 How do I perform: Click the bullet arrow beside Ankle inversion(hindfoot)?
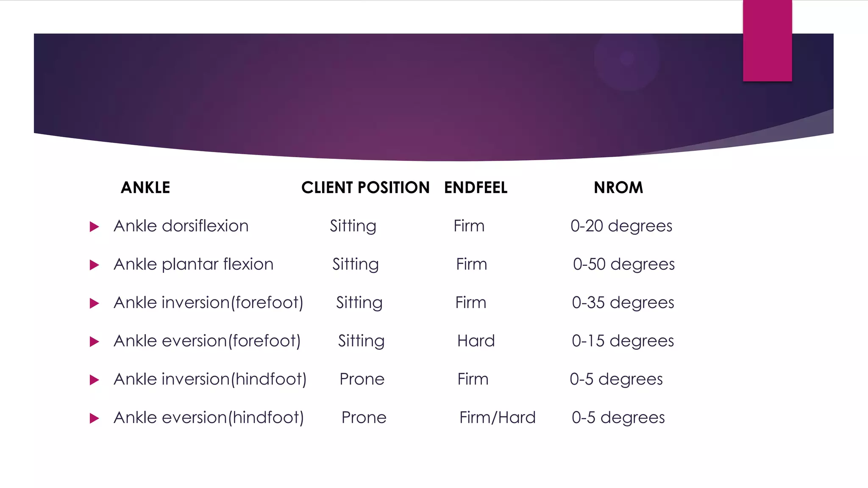(95, 380)
